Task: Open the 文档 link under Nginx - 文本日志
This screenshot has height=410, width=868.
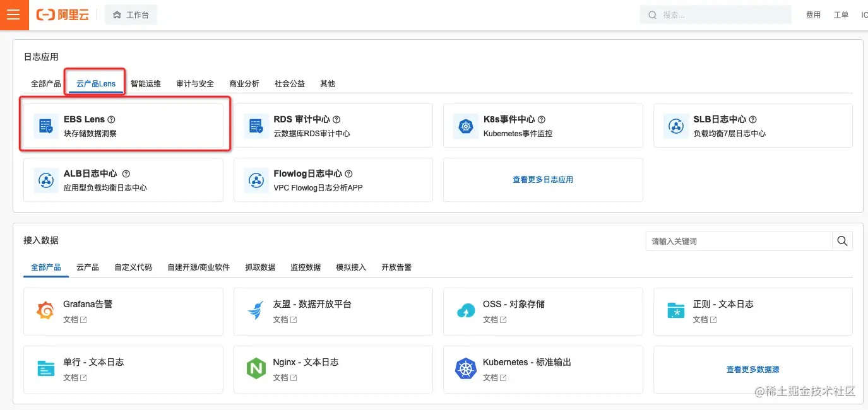Action: click(x=285, y=378)
